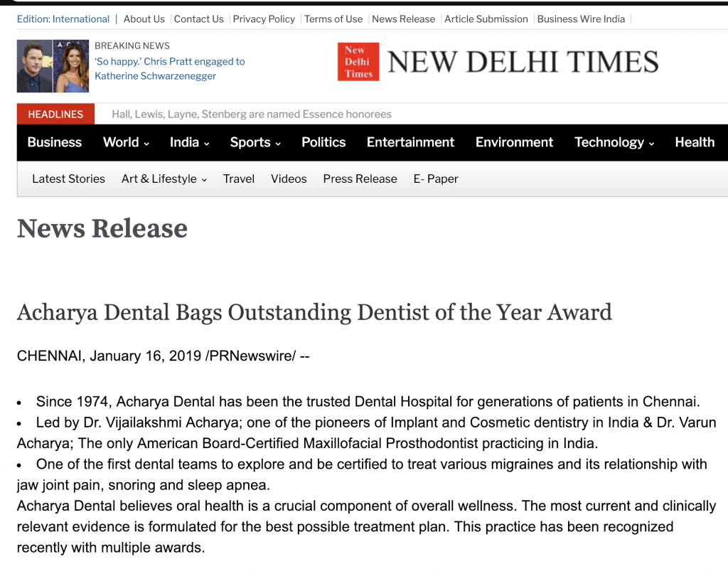View the Privacy Policy page
This screenshot has width=728, height=574.
264,19
